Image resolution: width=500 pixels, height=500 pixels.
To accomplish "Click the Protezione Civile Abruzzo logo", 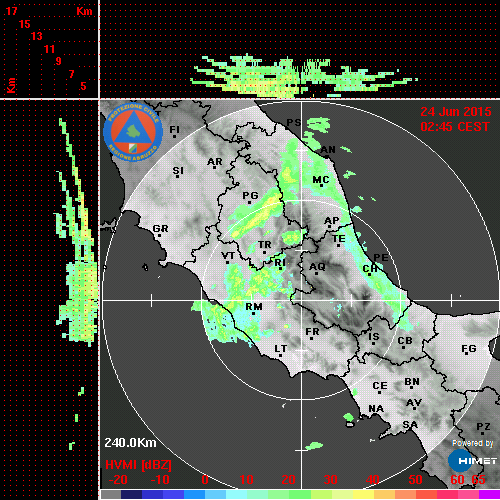I will pyautogui.click(x=133, y=132).
